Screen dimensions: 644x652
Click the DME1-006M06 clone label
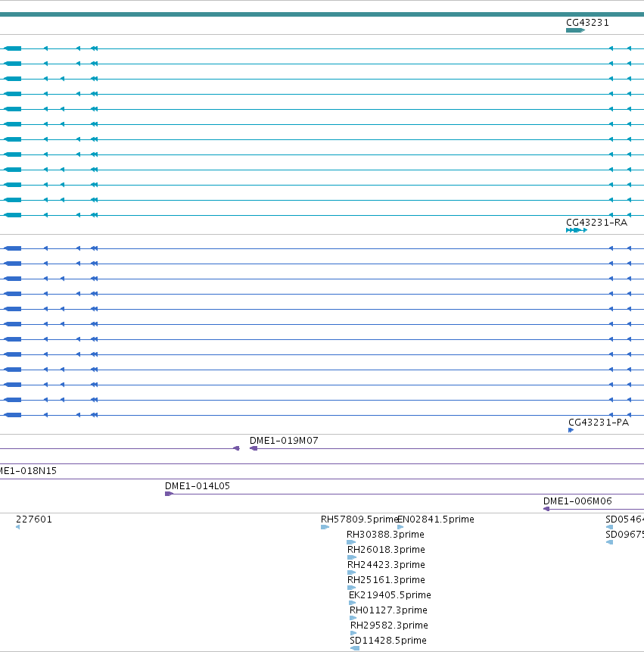pos(577,501)
